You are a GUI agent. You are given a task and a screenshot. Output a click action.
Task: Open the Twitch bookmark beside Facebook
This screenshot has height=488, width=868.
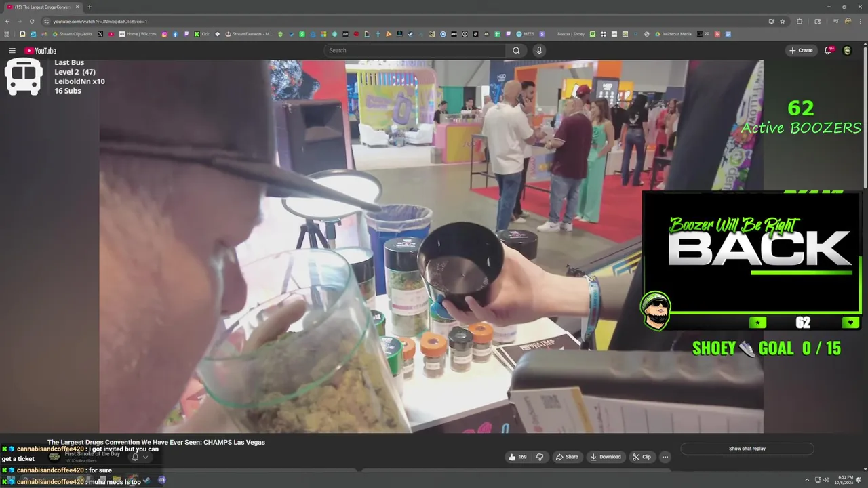(186, 34)
